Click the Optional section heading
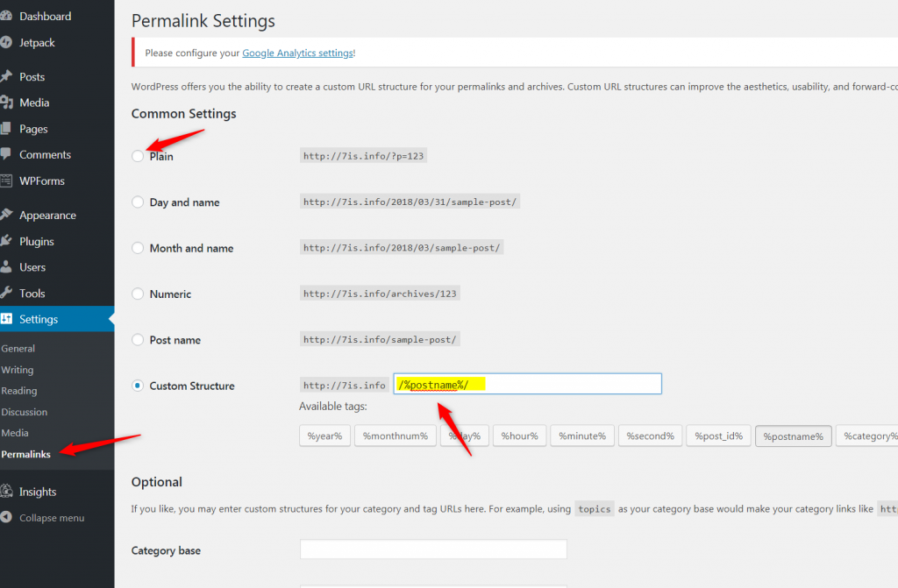 [156, 482]
